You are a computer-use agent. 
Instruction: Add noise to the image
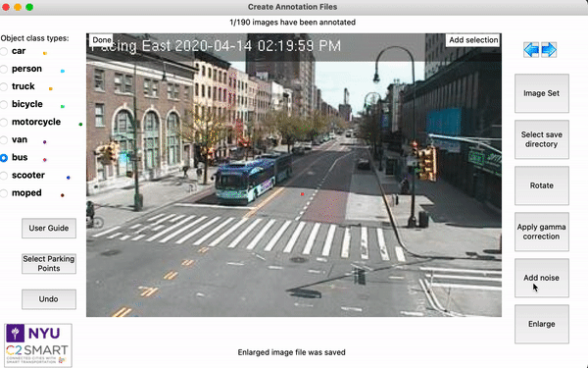[542, 278]
